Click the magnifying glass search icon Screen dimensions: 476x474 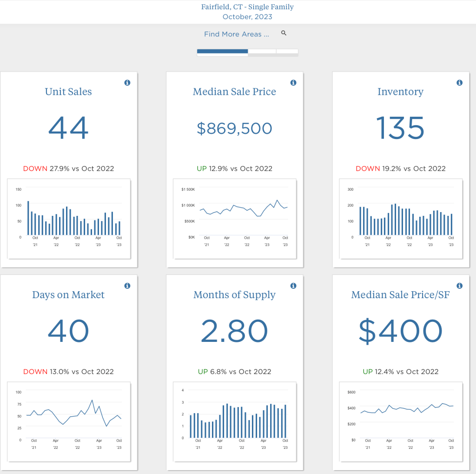pyautogui.click(x=284, y=33)
